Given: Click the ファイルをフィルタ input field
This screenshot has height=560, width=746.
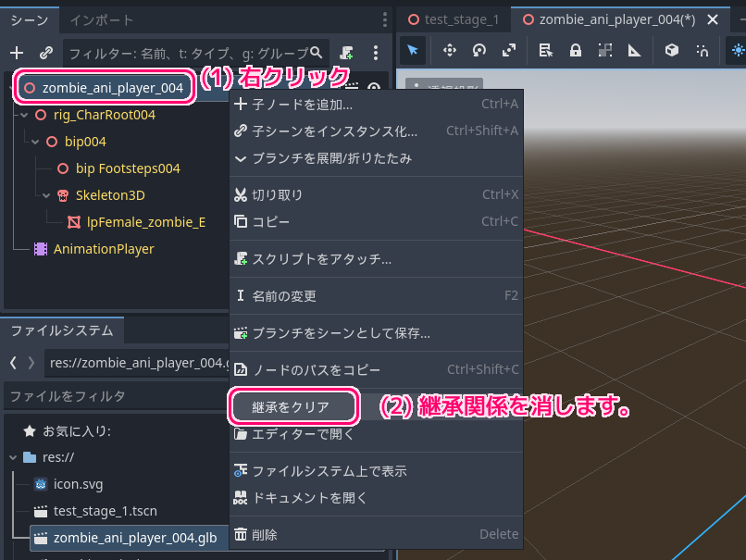Looking at the screenshot, I should 111,396.
